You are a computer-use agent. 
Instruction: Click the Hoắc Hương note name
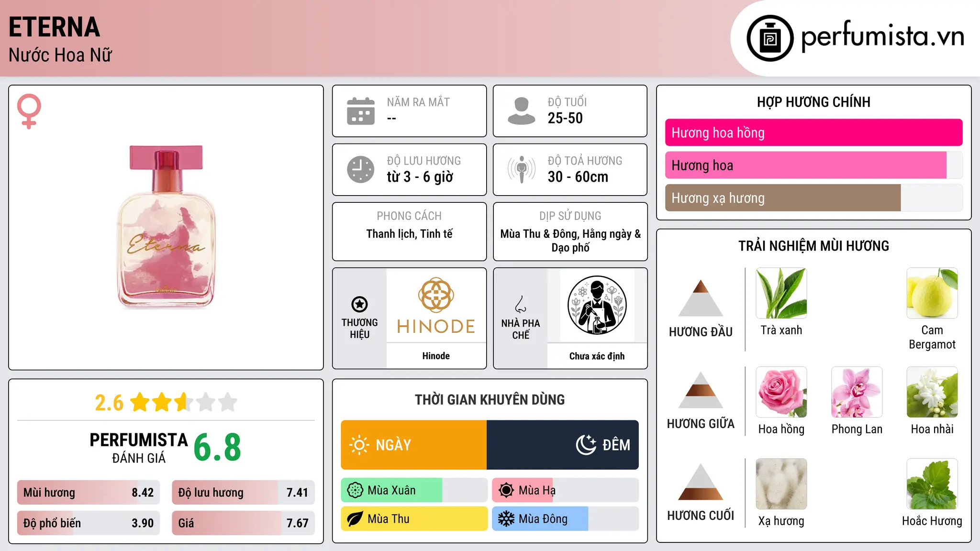932,521
